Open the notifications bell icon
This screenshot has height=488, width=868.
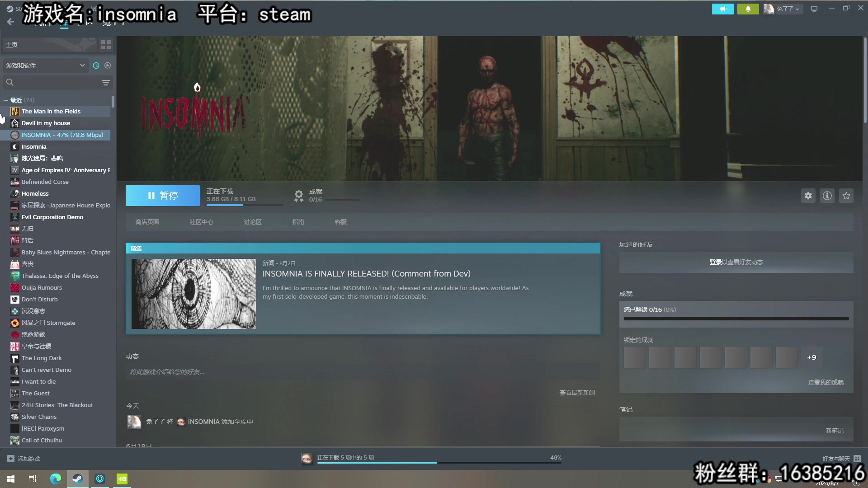[x=748, y=9]
